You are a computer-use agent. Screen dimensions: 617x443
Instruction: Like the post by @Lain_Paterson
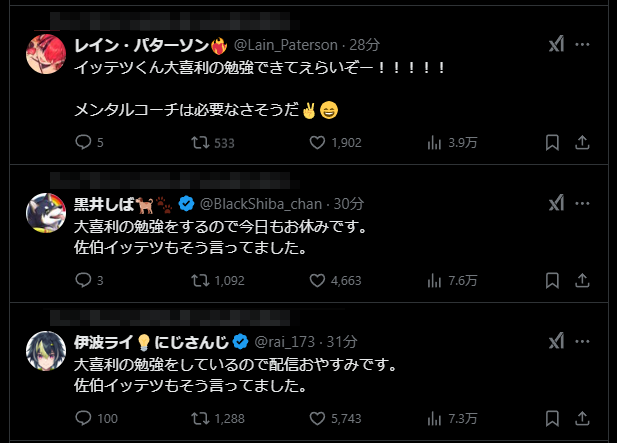pyautogui.click(x=317, y=143)
